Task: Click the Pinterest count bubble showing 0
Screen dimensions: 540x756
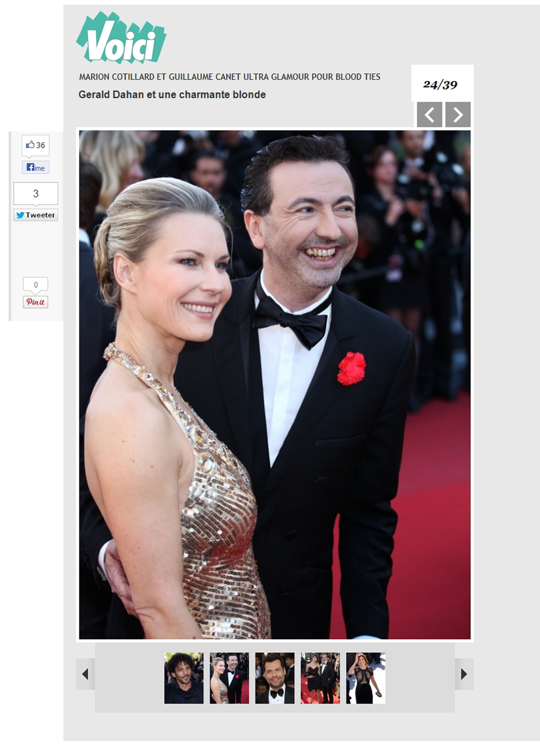Action: pos(35,284)
